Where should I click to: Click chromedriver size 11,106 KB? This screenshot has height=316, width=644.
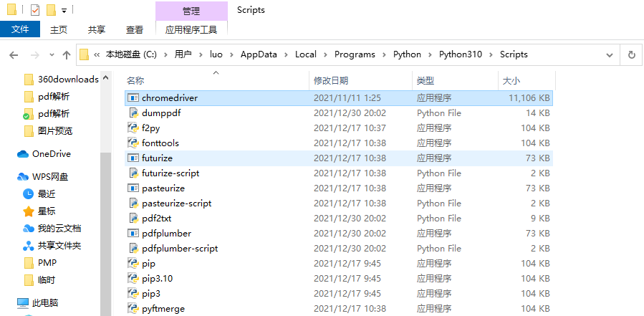[529, 98]
